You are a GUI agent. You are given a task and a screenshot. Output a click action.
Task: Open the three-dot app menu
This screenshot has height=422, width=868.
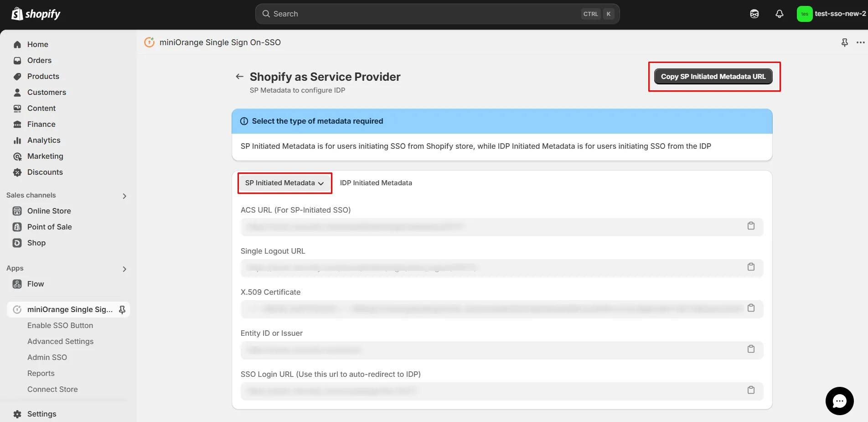click(861, 42)
